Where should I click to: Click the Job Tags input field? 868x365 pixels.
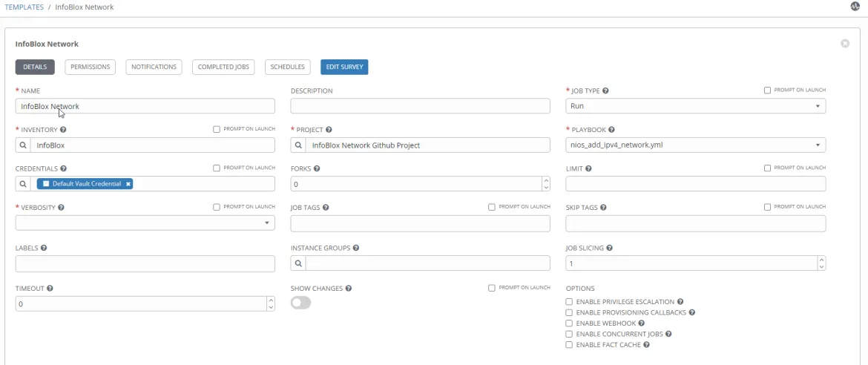[420, 223]
